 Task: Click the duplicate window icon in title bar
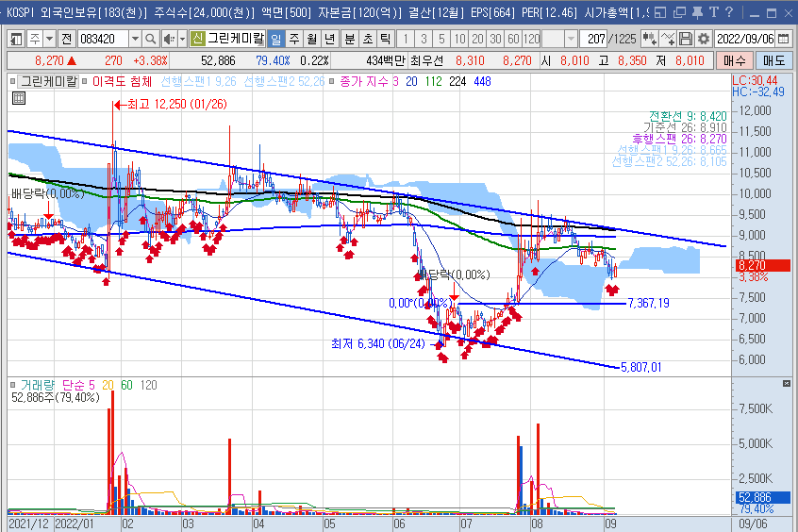pos(679,12)
